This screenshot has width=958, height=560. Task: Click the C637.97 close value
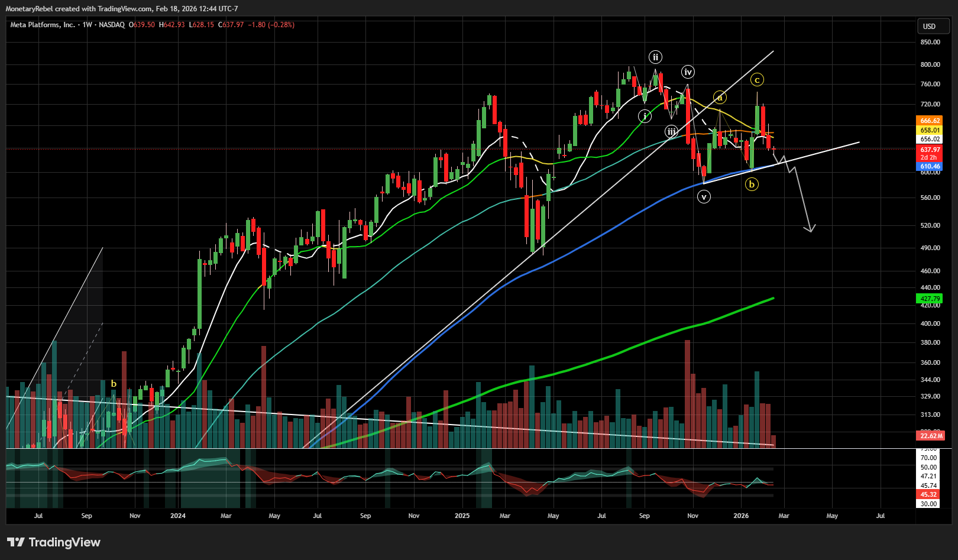231,25
